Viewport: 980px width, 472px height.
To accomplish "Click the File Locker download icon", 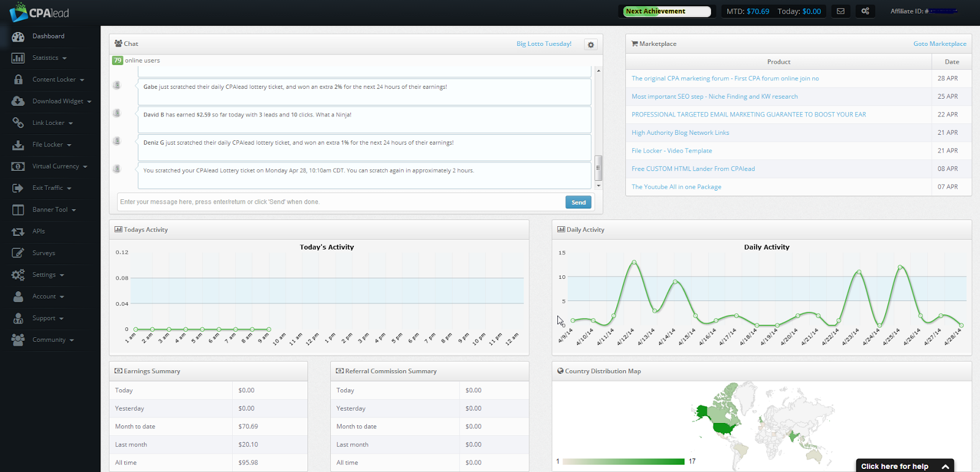I will [18, 145].
